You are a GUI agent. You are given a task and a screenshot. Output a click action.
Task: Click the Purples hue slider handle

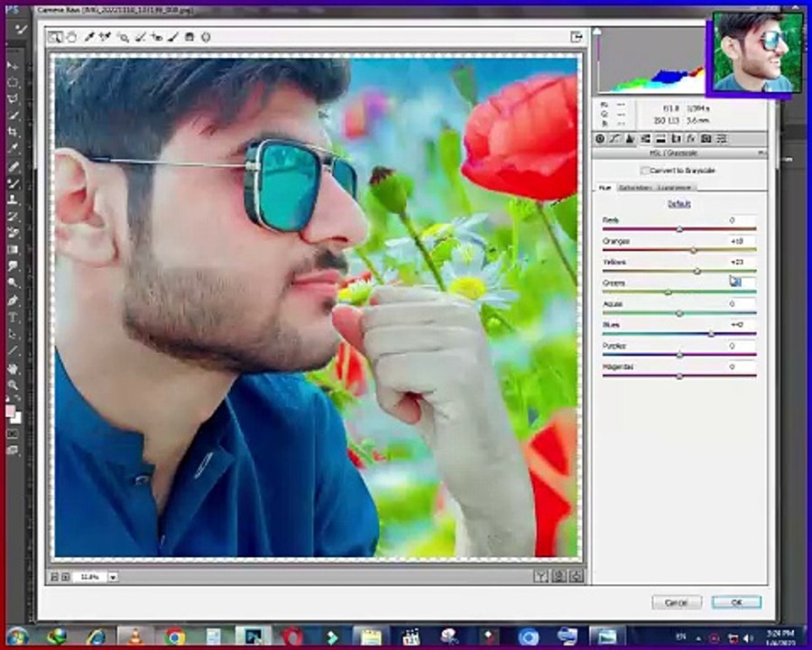click(x=679, y=355)
